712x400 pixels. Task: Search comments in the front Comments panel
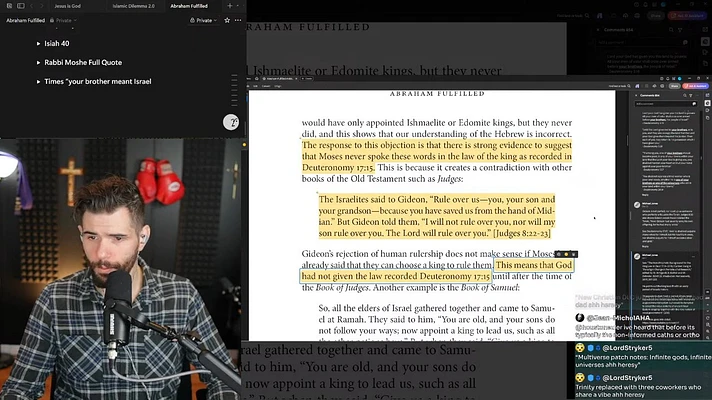click(x=685, y=95)
